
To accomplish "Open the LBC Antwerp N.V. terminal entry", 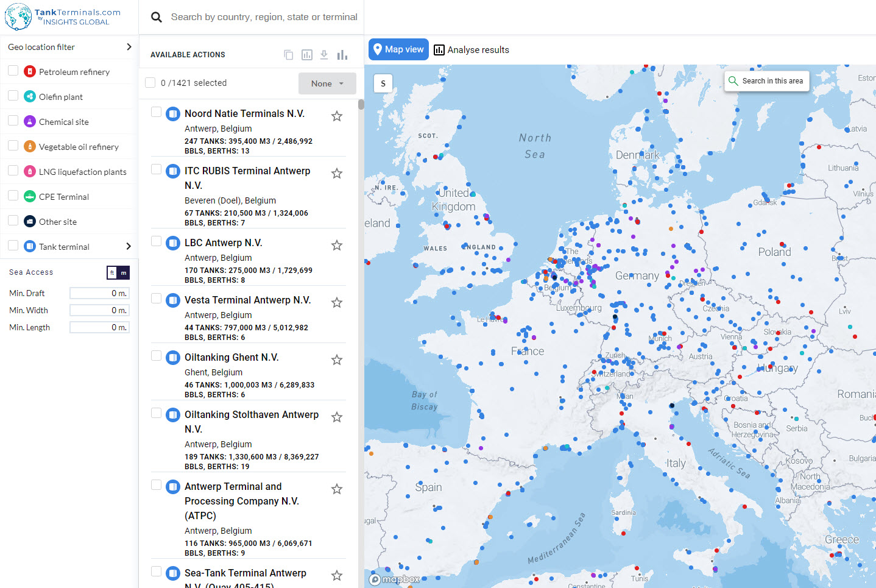I will (x=224, y=243).
